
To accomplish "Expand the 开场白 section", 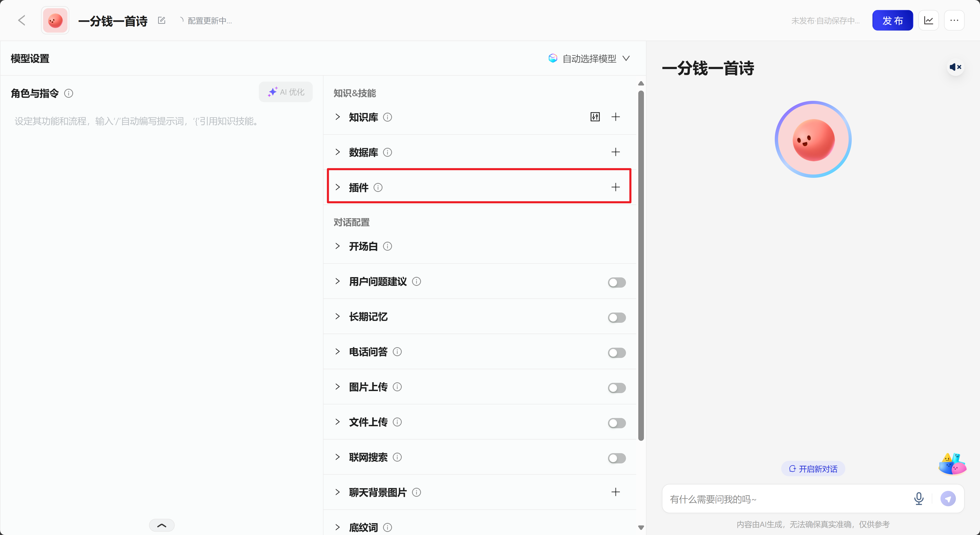I will click(x=337, y=246).
